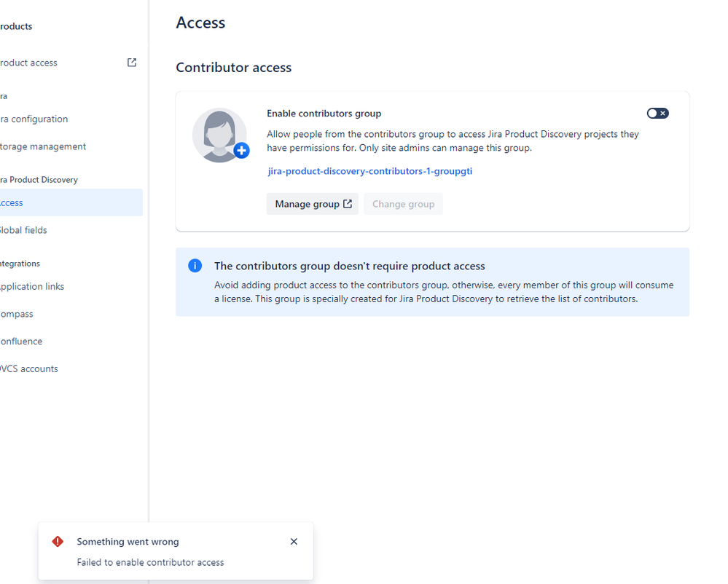
Task: Click the contributor avatar with plus badge
Action: point(220,135)
